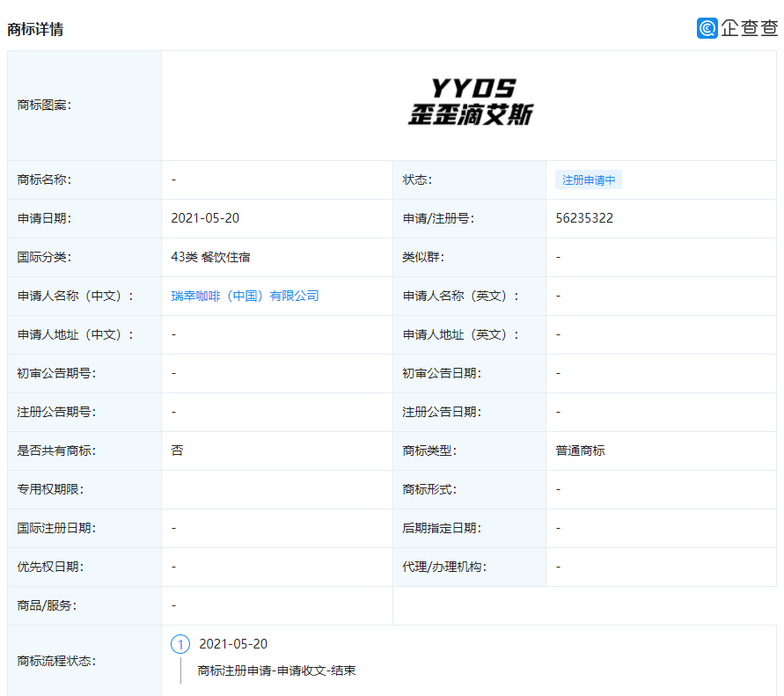
Task: Click the 代理/办理机构 label
Action: [444, 567]
